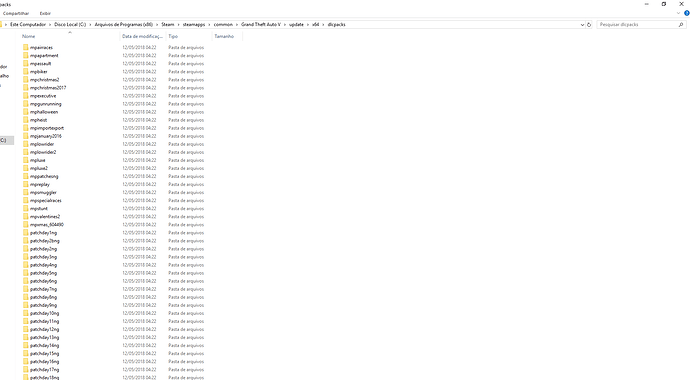Viewport: 690px width, 380px height.
Task: Click the search magnifier icon
Action: (x=681, y=25)
